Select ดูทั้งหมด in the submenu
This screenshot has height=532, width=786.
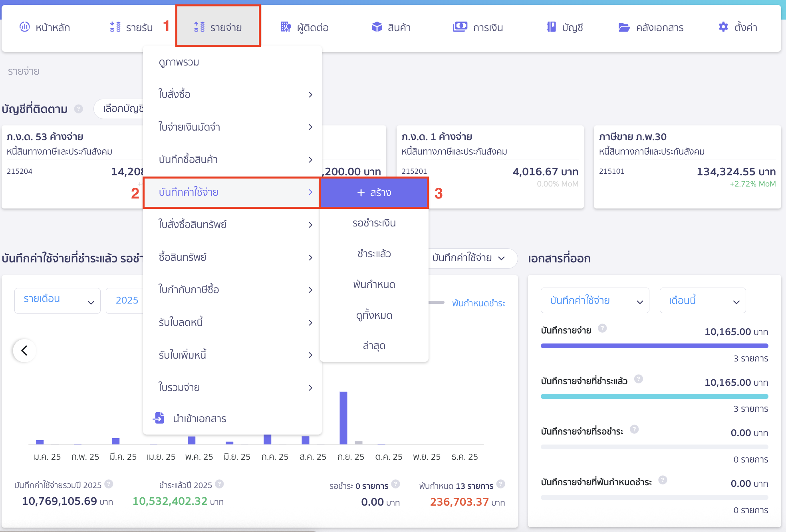(374, 315)
